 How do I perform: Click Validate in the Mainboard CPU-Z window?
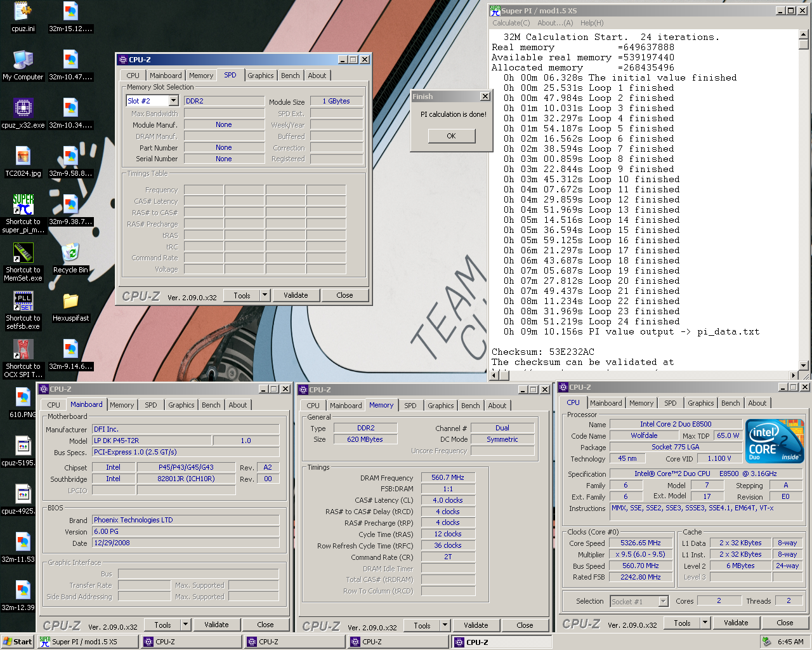[216, 625]
